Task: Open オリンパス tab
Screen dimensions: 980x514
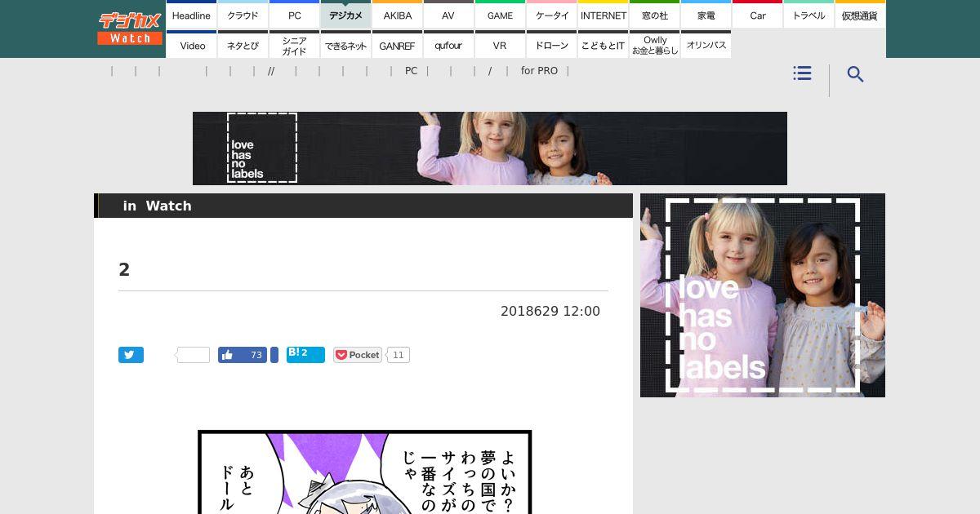Action: 706,45
